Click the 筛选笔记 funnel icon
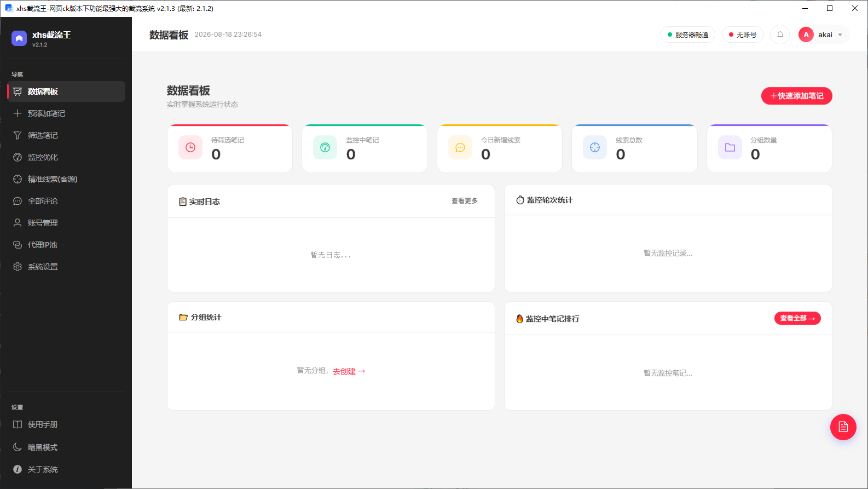This screenshot has height=489, width=868. pos(18,135)
